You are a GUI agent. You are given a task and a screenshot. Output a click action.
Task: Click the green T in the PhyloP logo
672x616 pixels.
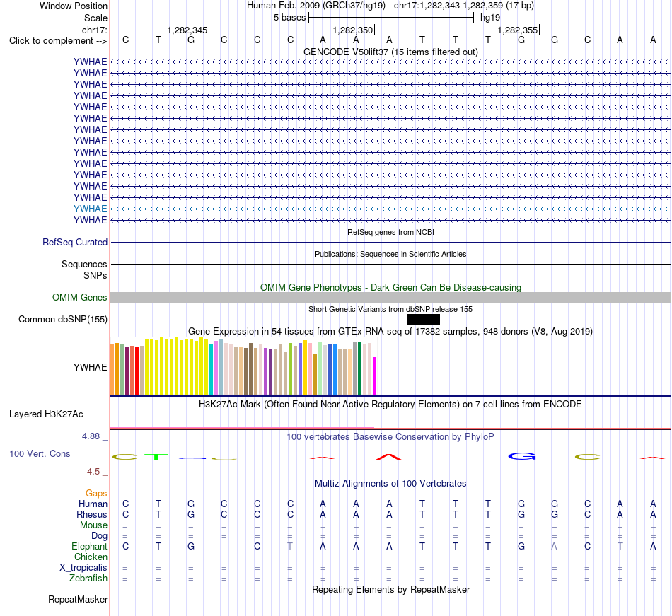[156, 457]
